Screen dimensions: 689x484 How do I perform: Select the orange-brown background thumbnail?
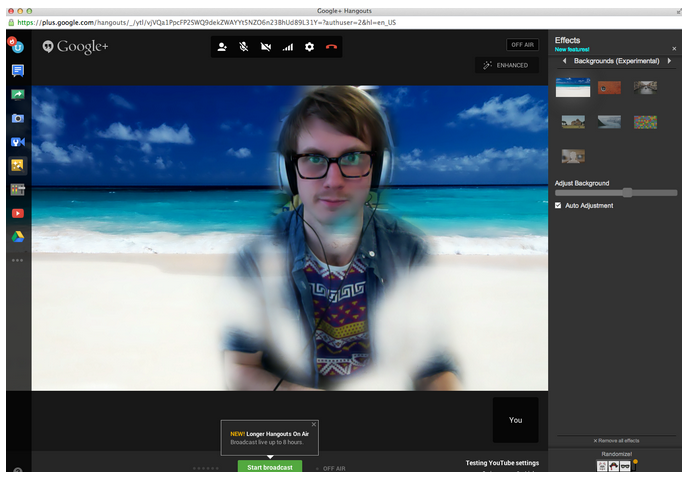pyautogui.click(x=609, y=87)
